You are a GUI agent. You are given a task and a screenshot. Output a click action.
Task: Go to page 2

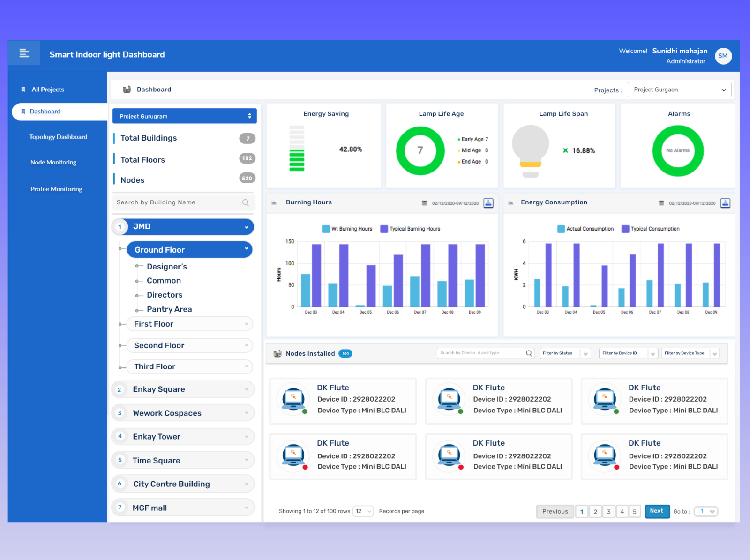tap(595, 511)
